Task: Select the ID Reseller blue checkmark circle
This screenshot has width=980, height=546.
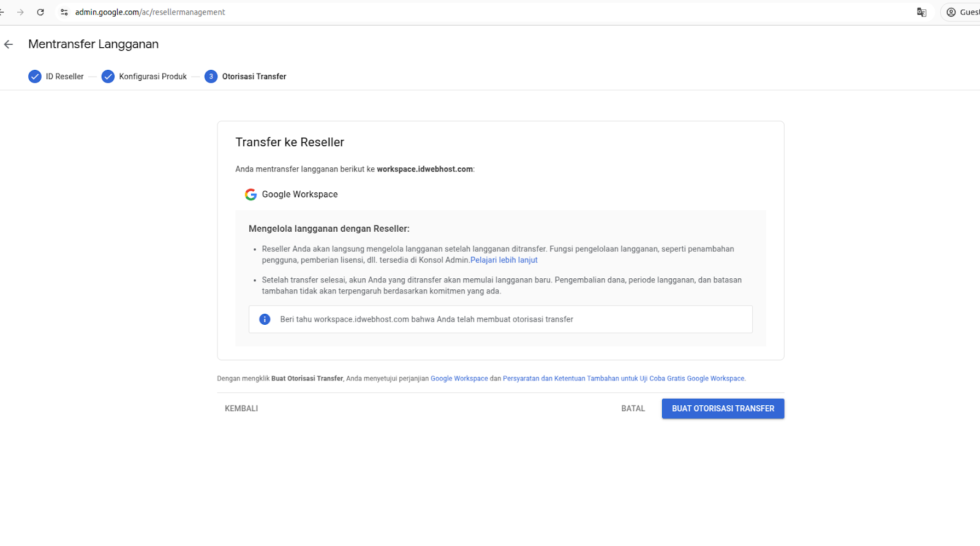Action: [x=34, y=76]
